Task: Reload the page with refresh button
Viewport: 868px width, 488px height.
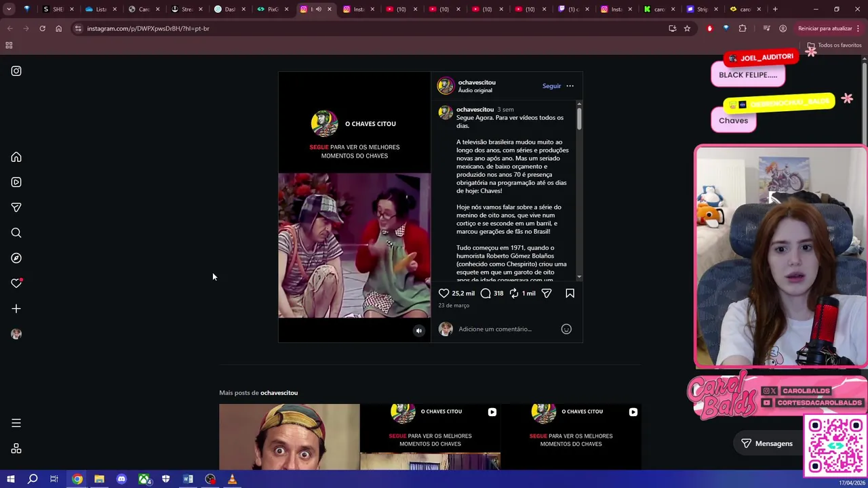Action: tap(42, 28)
